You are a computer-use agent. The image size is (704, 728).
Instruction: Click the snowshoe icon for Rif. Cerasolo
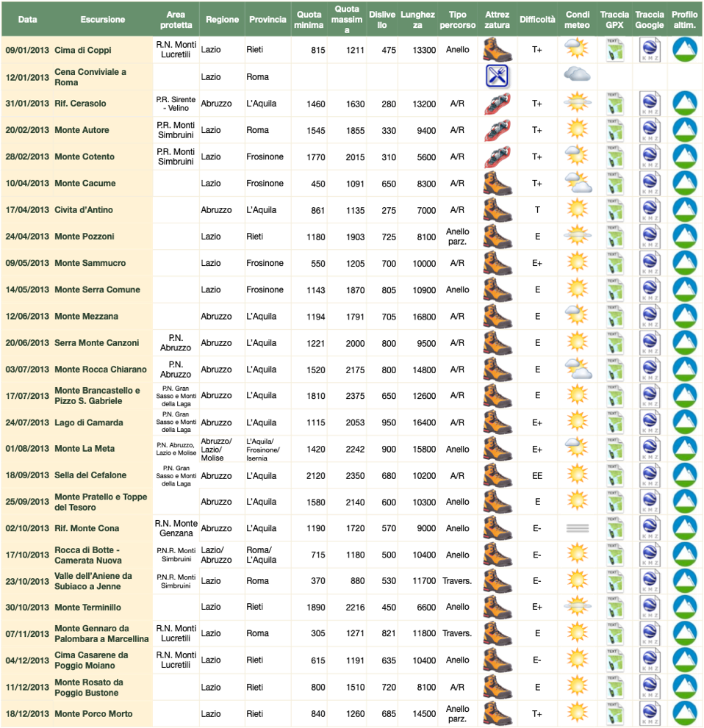click(x=497, y=104)
